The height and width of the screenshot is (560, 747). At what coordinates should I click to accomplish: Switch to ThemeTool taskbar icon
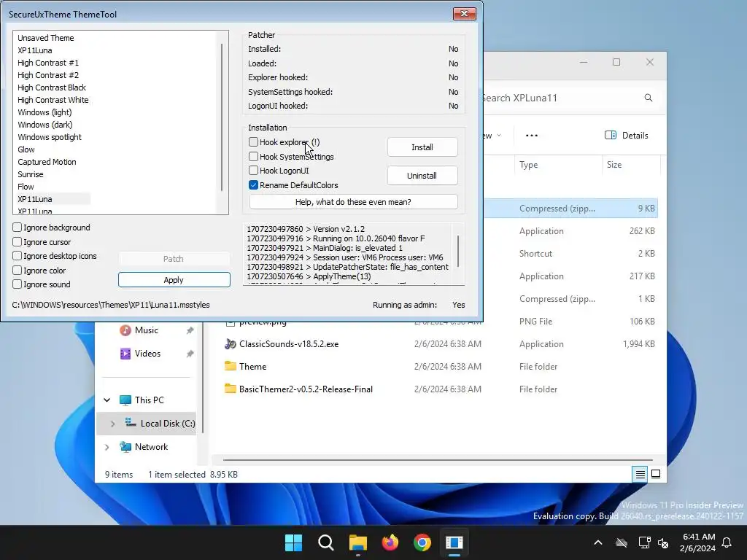pos(454,542)
